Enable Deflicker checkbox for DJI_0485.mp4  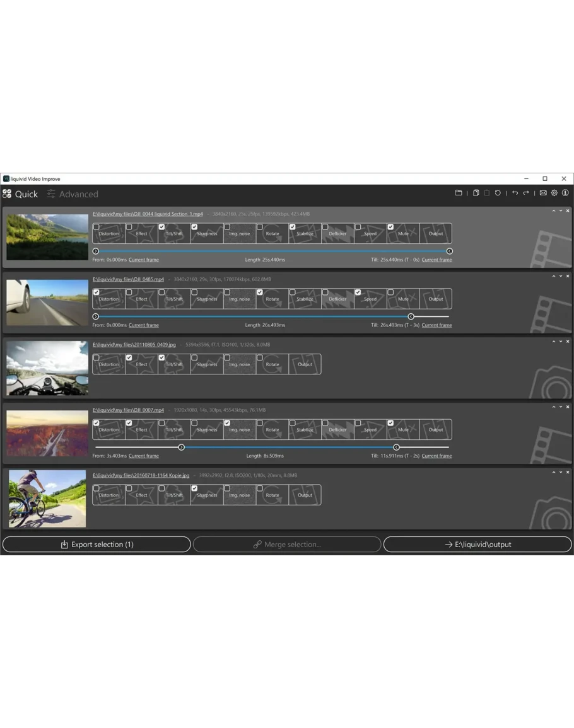pos(325,292)
